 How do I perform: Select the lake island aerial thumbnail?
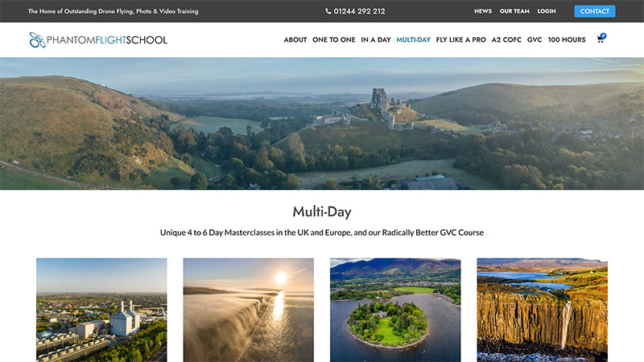tap(395, 310)
